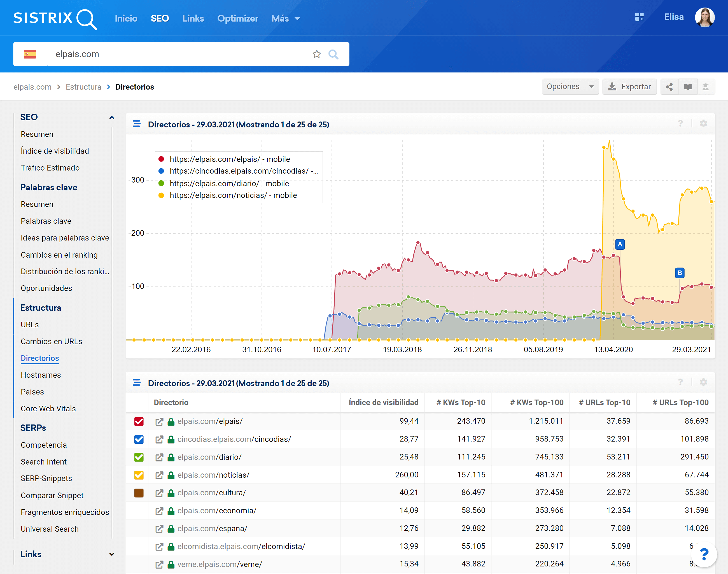Click the Exportar button
The height and width of the screenshot is (574, 728).
[629, 87]
